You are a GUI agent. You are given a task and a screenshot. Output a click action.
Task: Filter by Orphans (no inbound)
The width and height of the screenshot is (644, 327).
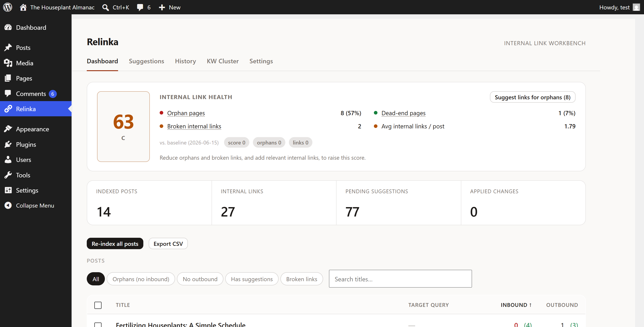click(141, 279)
